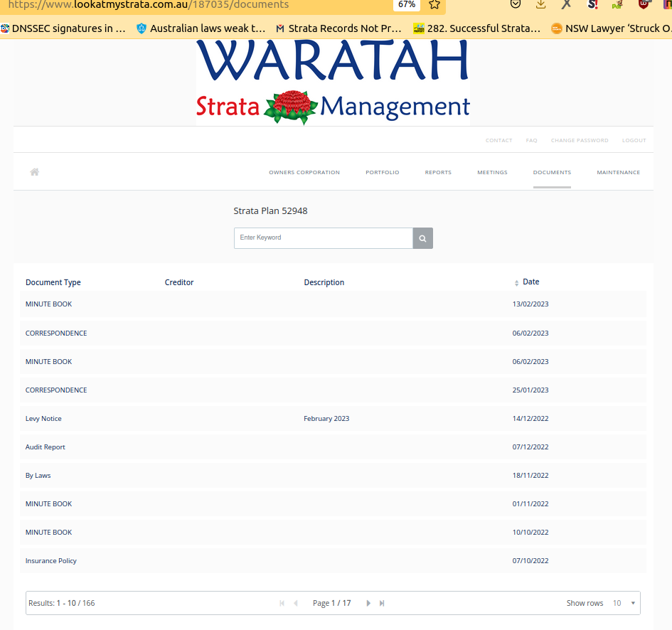Image resolution: width=672 pixels, height=630 pixels.
Task: Open the Strata Records Not Pr… bookmark
Action: pyautogui.click(x=338, y=28)
